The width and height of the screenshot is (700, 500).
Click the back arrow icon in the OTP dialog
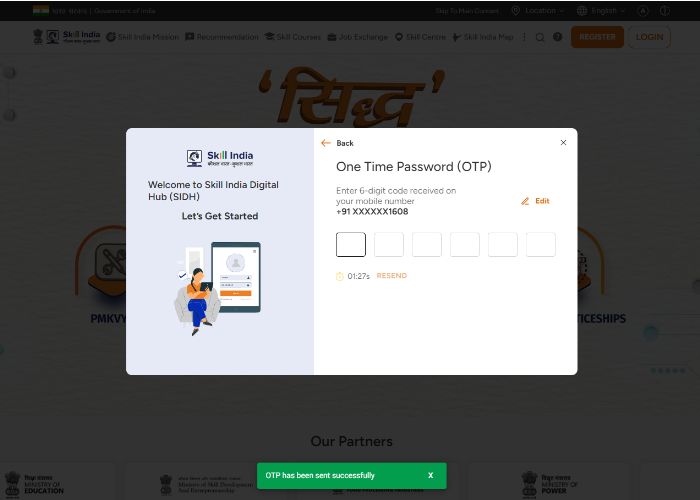pyautogui.click(x=326, y=143)
